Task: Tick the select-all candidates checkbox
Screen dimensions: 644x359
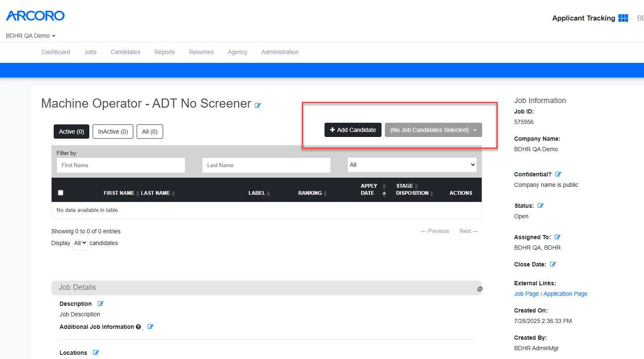Action: (x=60, y=193)
